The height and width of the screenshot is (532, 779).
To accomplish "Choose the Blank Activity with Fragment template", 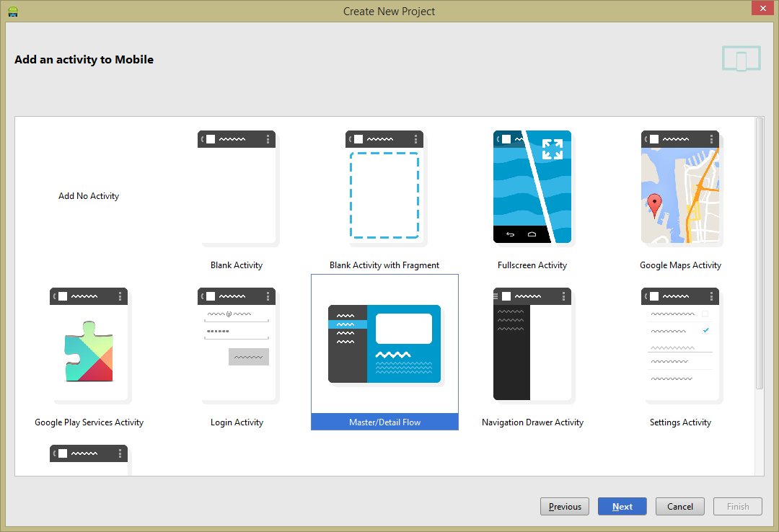I will [x=384, y=189].
